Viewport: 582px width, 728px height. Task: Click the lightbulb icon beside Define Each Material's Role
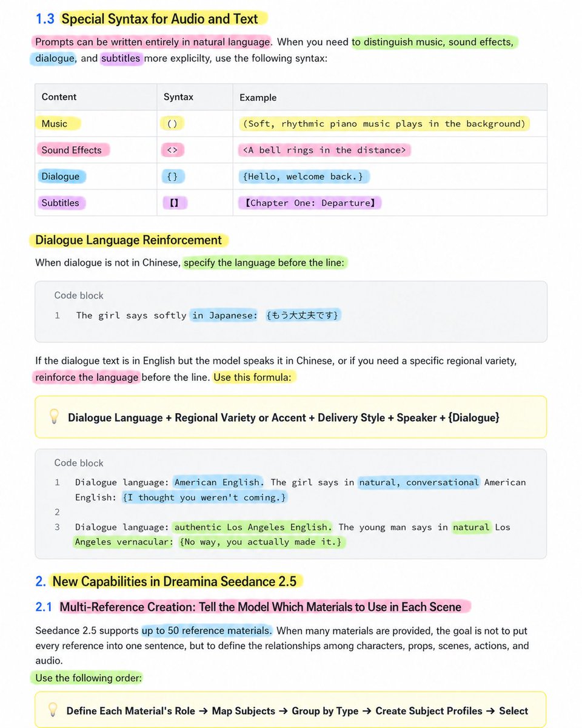click(x=53, y=710)
